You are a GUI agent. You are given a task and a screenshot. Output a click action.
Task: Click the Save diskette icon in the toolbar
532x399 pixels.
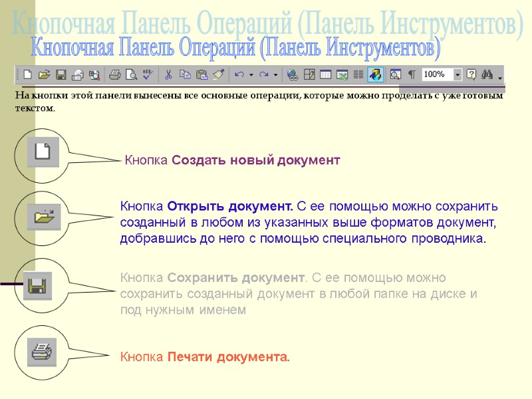pos(61,74)
